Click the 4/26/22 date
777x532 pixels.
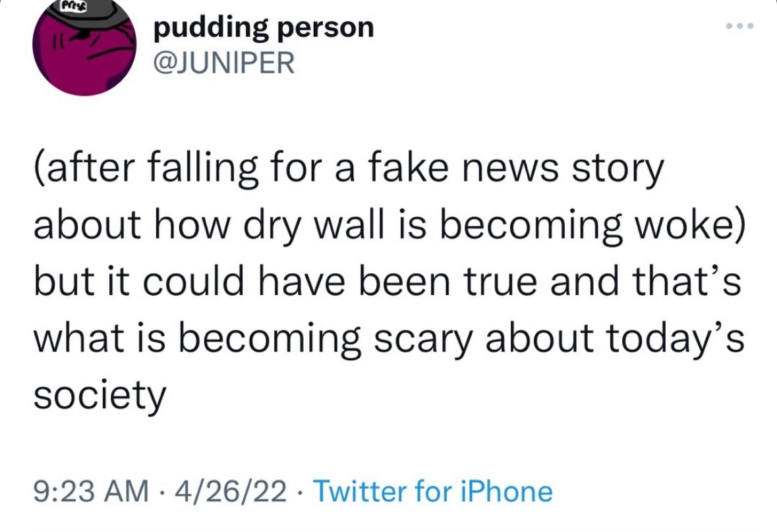click(x=227, y=491)
